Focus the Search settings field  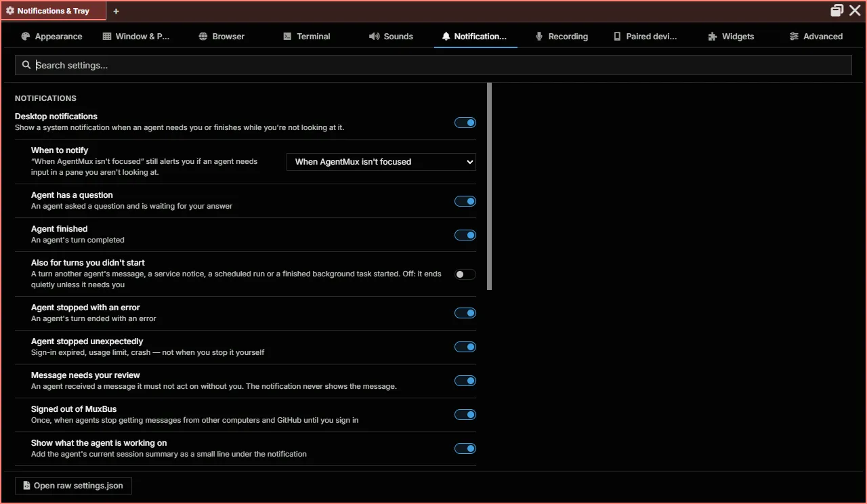tap(433, 65)
